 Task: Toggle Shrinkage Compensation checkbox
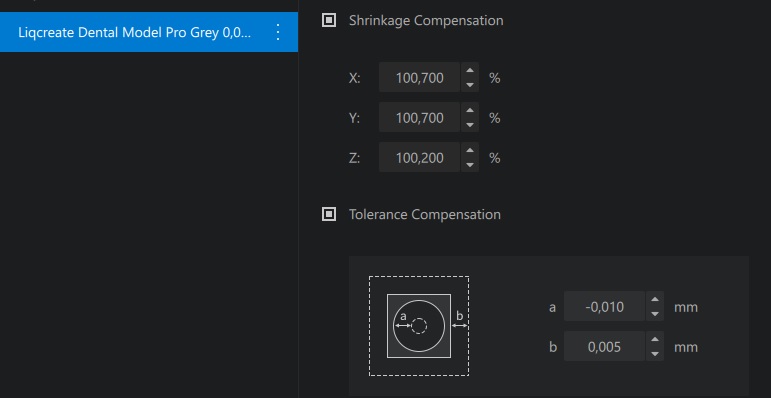pos(329,21)
